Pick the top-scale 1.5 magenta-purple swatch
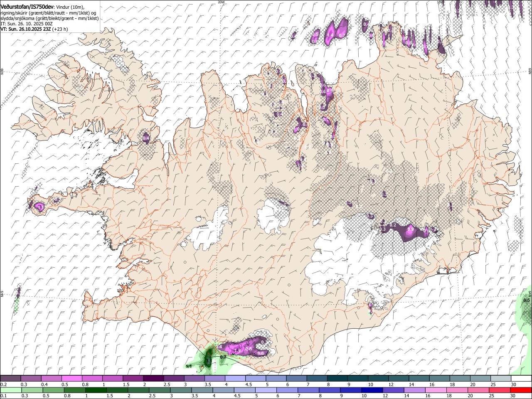Image resolution: width=532 pixels, height=399 pixels. [x=133, y=378]
